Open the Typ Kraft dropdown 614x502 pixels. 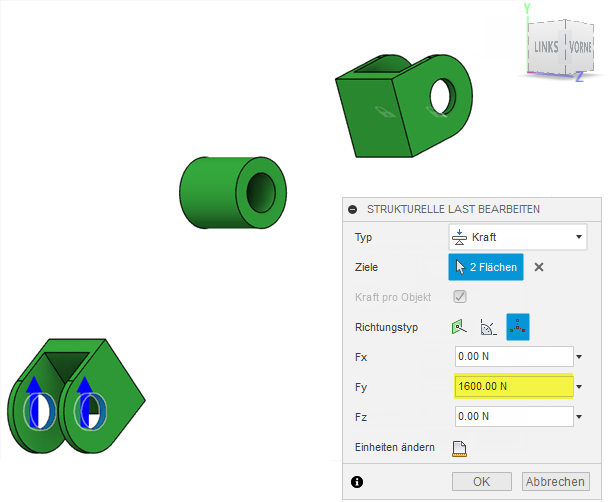(517, 237)
